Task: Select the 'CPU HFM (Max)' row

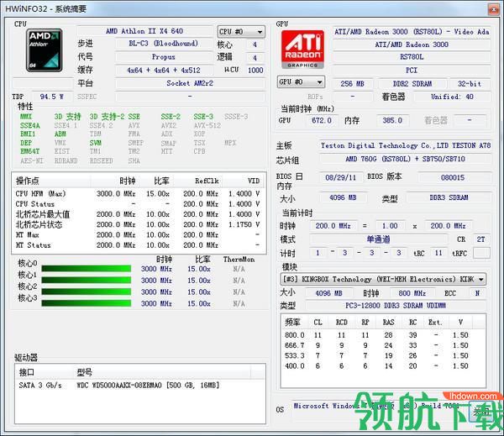Action: pos(139,193)
